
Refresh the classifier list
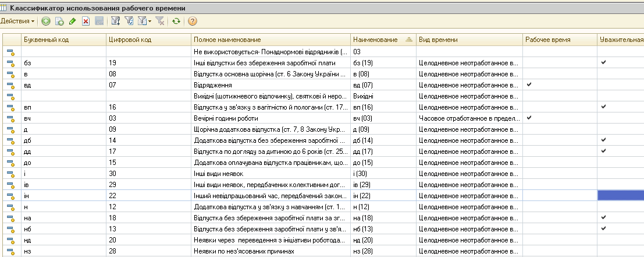(x=176, y=22)
